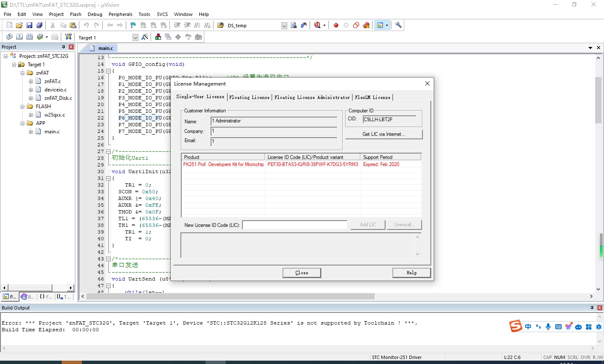Screen dimensions: 604x364
Task: Collapse the Target 1 tree node
Action: click(x=14, y=65)
